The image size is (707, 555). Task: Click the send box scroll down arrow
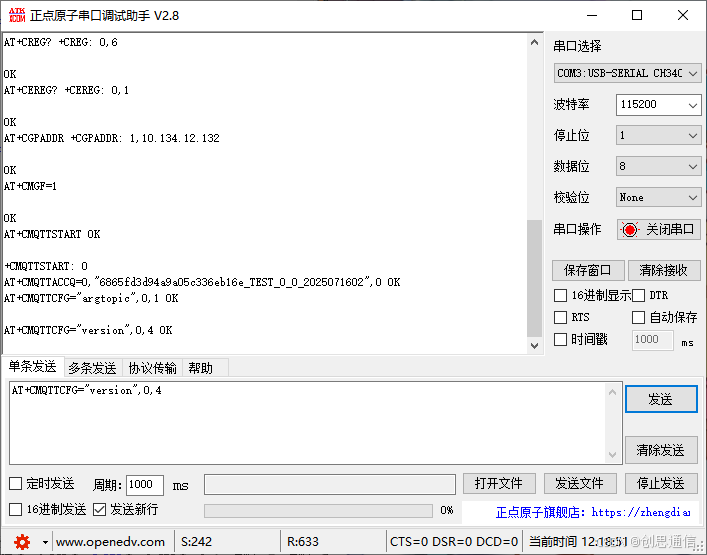point(612,454)
